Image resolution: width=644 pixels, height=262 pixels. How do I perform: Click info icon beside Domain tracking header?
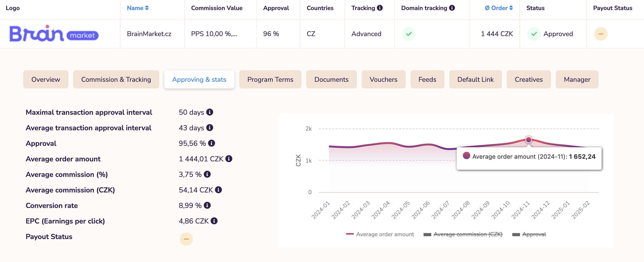(452, 8)
